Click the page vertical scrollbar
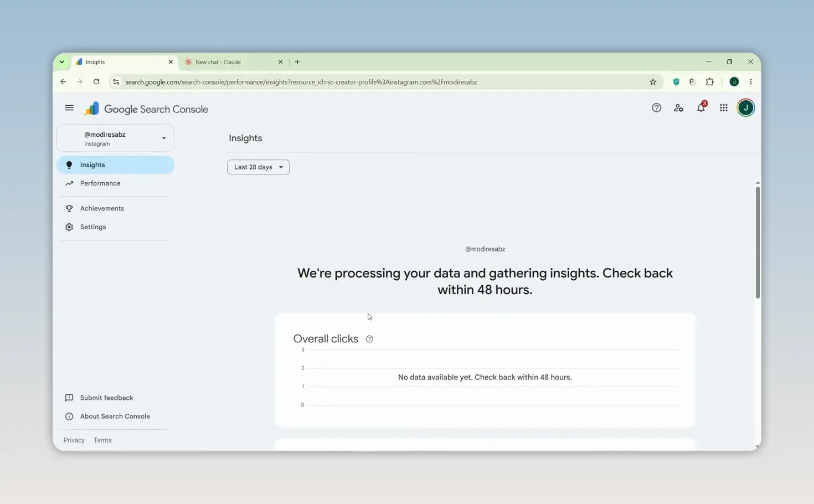Image resolution: width=814 pixels, height=504 pixels. (x=758, y=243)
